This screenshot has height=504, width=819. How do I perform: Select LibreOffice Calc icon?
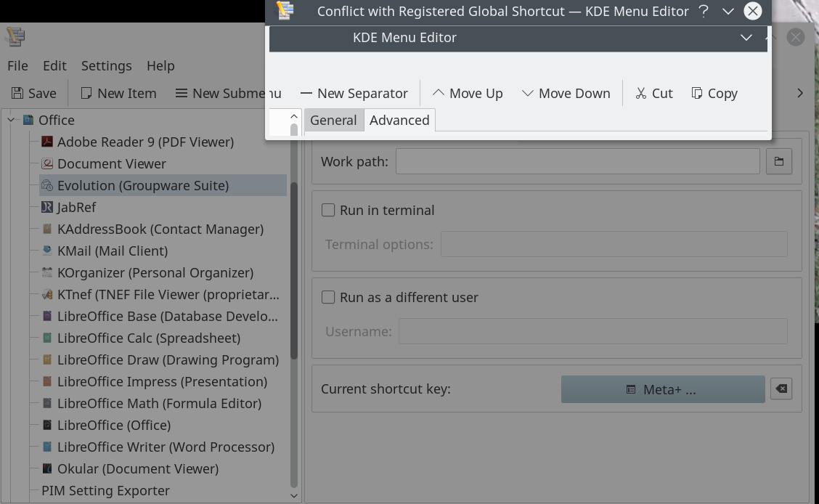47,338
